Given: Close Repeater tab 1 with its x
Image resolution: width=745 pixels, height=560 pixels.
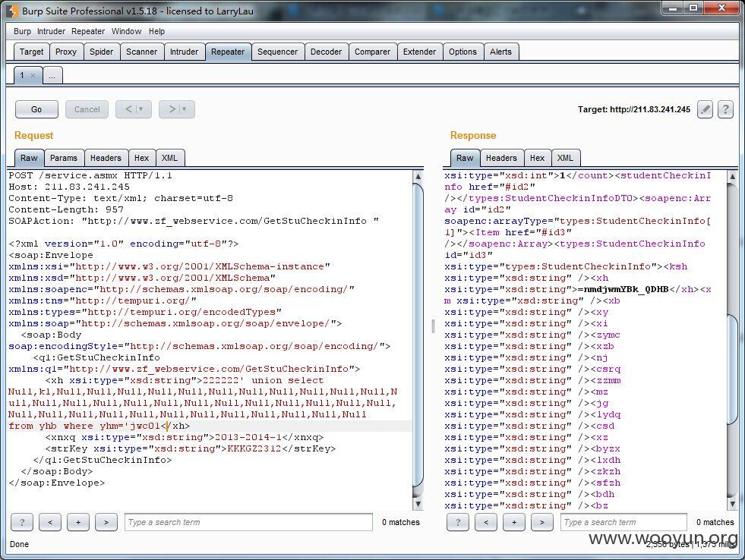Looking at the screenshot, I should click(33, 75).
